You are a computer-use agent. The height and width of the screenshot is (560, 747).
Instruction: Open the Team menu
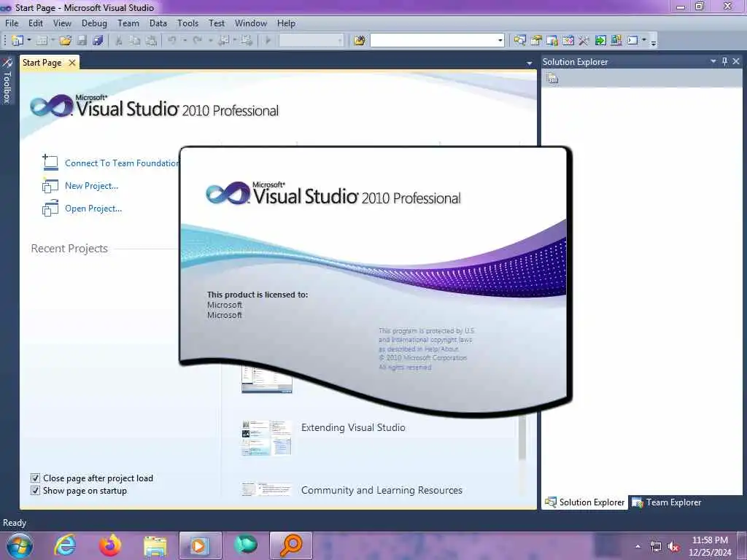[128, 23]
